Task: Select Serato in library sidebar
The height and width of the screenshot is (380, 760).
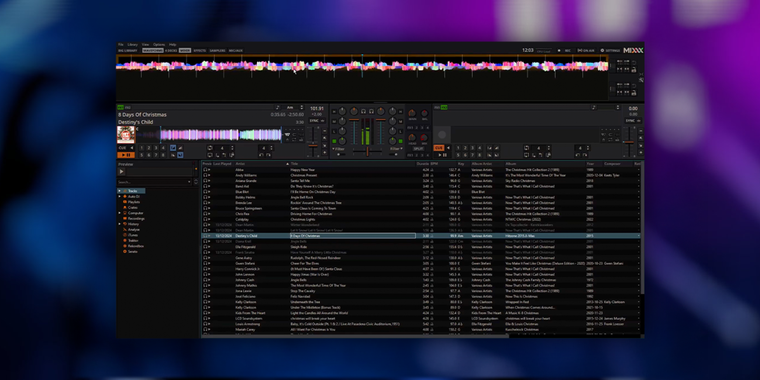Action: (x=132, y=252)
